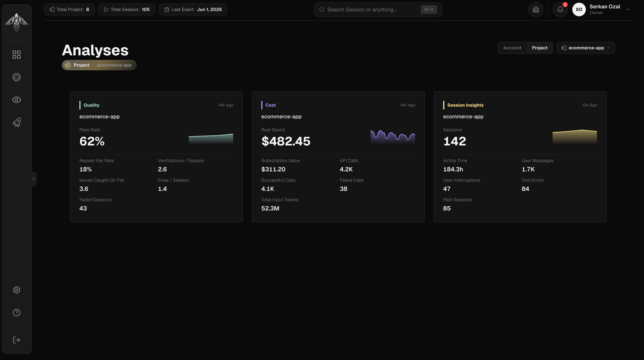
Task: Click the 14h Ago timestamp on Cost card
Action: 408,105
